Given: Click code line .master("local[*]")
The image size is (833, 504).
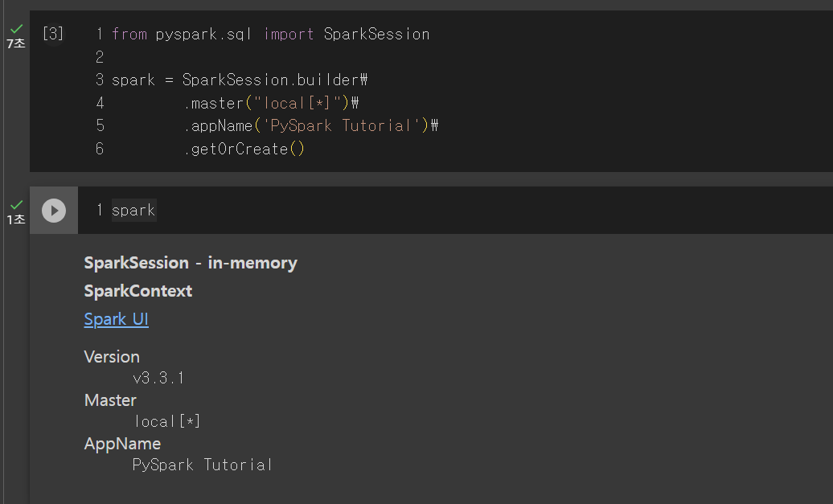Looking at the screenshot, I should (271, 103).
